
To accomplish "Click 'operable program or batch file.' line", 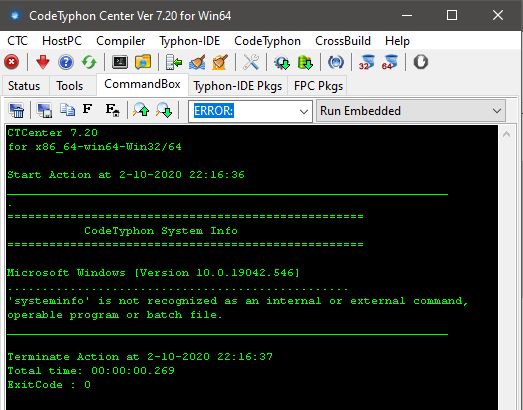I will (x=115, y=315).
